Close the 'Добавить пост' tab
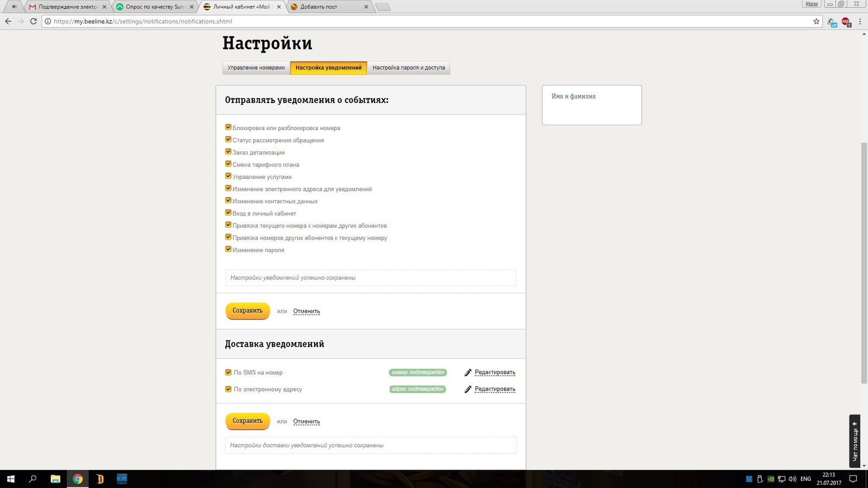The height and width of the screenshot is (488, 868). [366, 7]
